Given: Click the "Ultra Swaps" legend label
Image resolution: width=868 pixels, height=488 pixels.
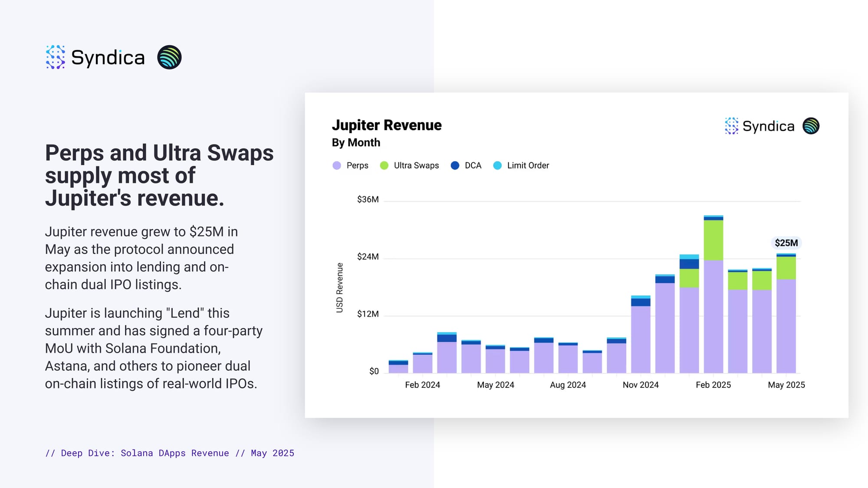Looking at the screenshot, I should tap(416, 165).
